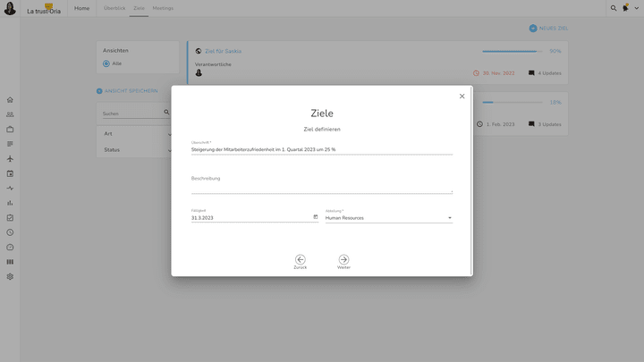This screenshot has height=362, width=644.
Task: Expand the Art filter
Action: click(x=137, y=134)
